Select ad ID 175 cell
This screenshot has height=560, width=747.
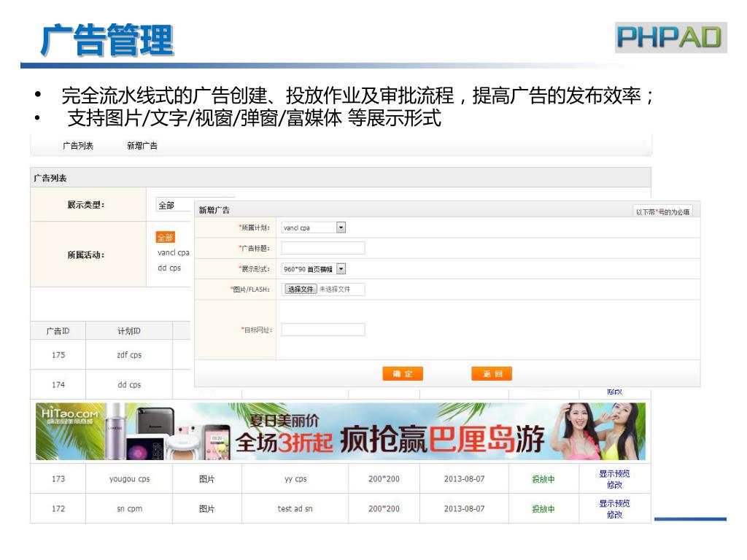(58, 355)
